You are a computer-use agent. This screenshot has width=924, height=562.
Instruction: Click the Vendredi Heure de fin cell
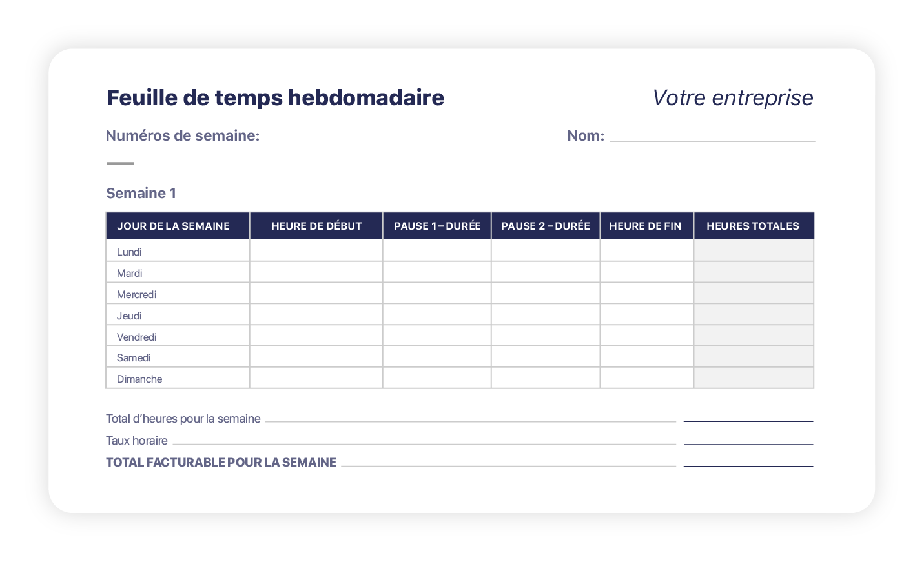646,336
